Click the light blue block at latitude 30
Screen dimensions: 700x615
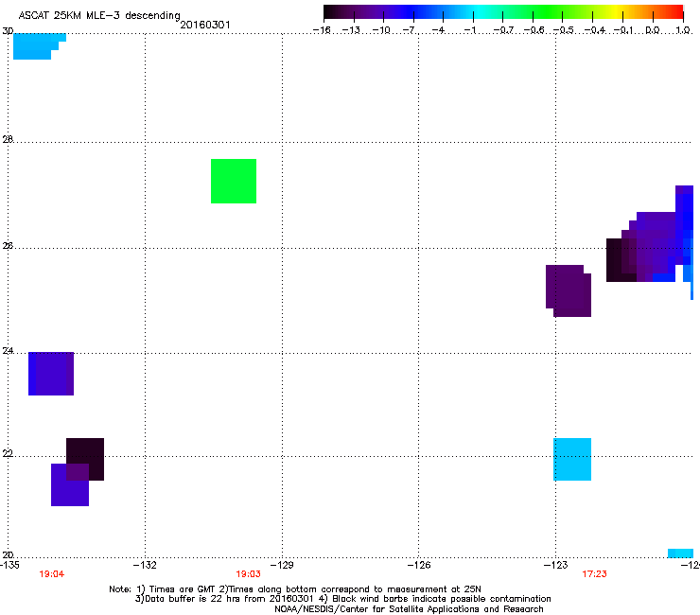(40, 46)
